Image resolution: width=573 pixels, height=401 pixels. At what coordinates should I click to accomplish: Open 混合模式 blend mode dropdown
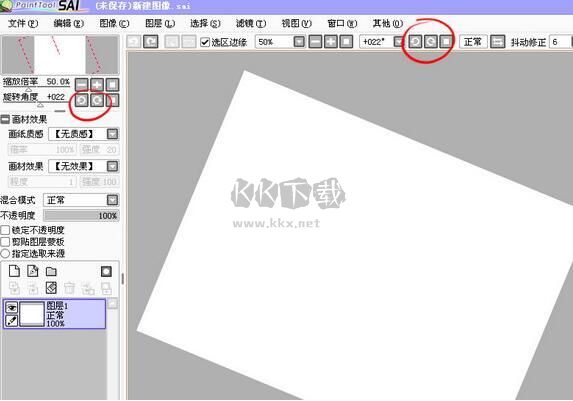[113, 200]
